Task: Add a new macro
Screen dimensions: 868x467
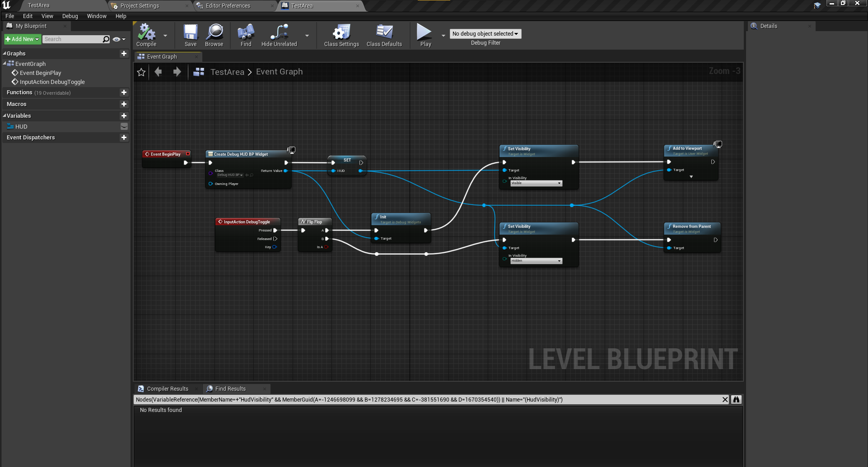Action: coord(124,104)
